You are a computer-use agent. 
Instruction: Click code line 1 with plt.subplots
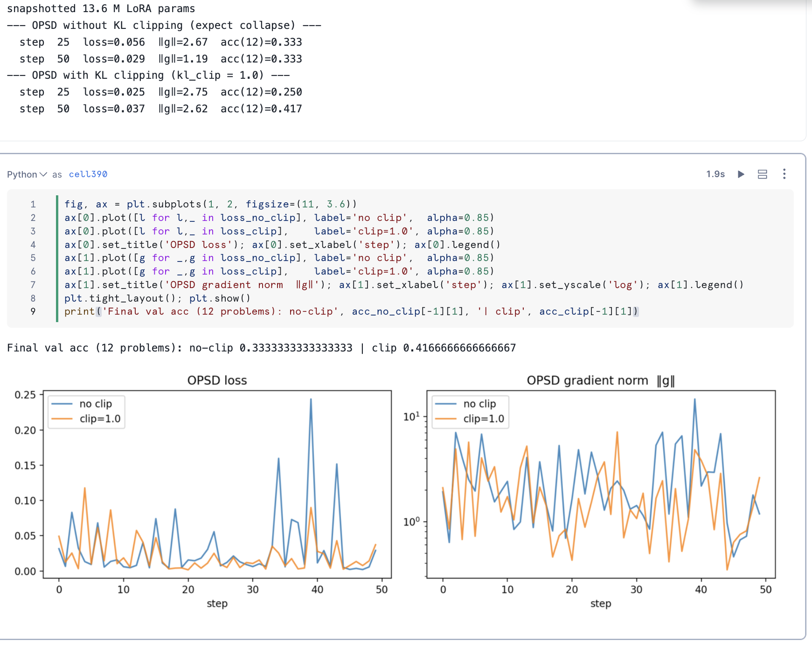(210, 204)
